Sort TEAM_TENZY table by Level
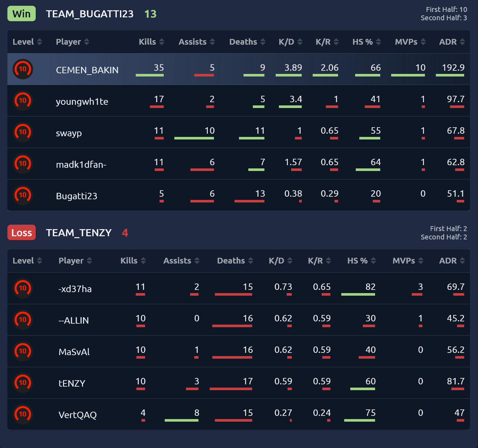Image resolution: width=478 pixels, height=448 pixels. point(27,261)
